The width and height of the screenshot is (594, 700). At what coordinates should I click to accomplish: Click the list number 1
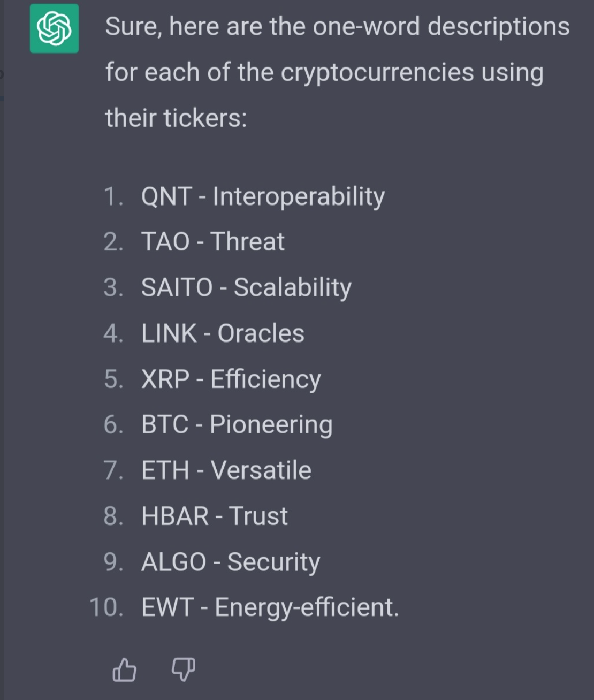click(113, 196)
